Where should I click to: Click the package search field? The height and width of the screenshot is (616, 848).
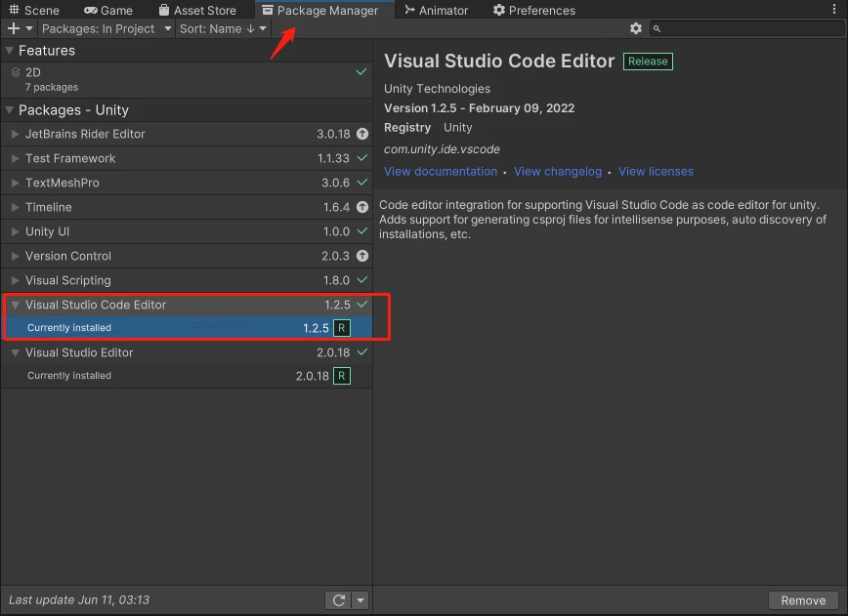coord(746,28)
